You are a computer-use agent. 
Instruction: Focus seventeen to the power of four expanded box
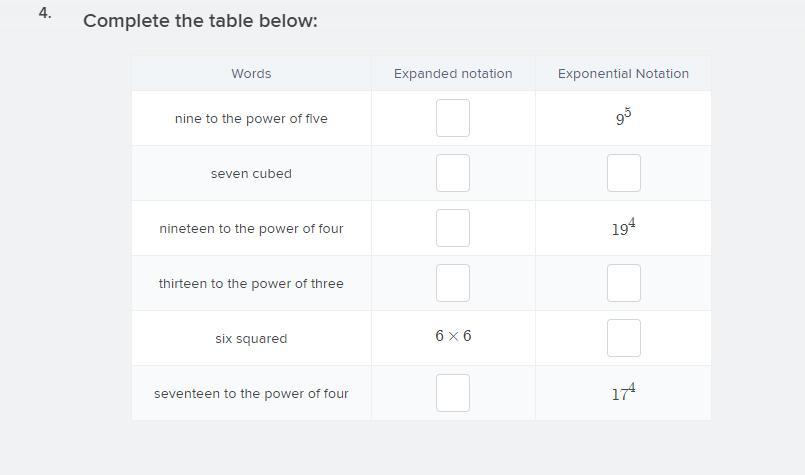[453, 393]
